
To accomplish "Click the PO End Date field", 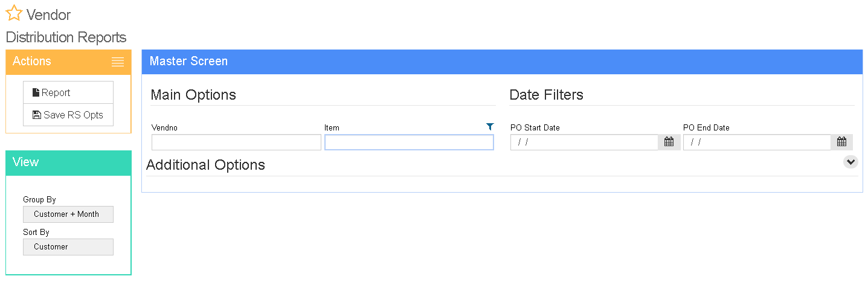I will [757, 142].
